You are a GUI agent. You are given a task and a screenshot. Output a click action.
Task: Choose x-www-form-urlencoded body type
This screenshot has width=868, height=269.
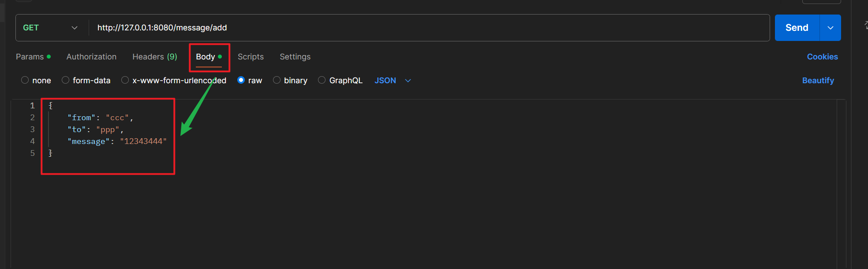[125, 80]
